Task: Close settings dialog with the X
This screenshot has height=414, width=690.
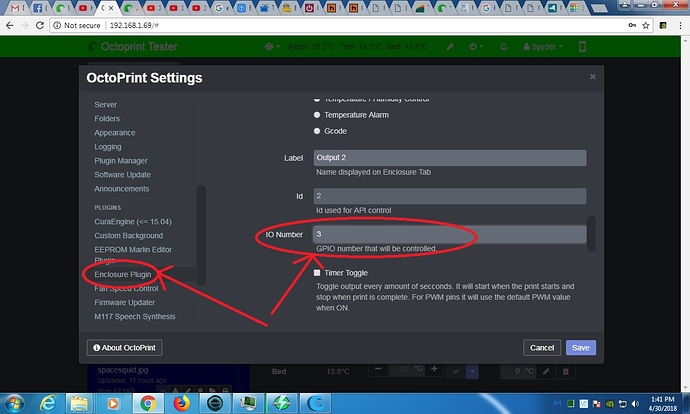Action: 593,77
